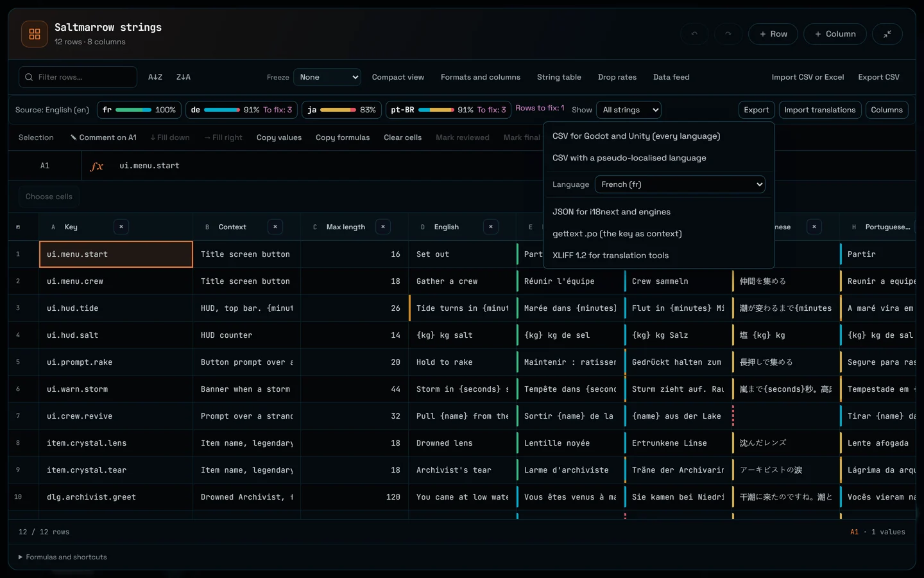Click Clear cells action
Screen dimensions: 924x578
coord(403,137)
